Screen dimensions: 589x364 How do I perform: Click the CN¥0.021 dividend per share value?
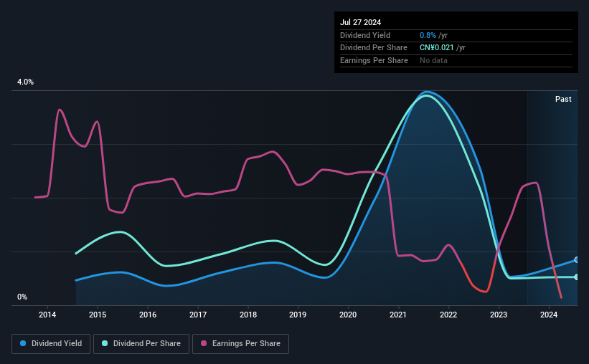(436, 48)
